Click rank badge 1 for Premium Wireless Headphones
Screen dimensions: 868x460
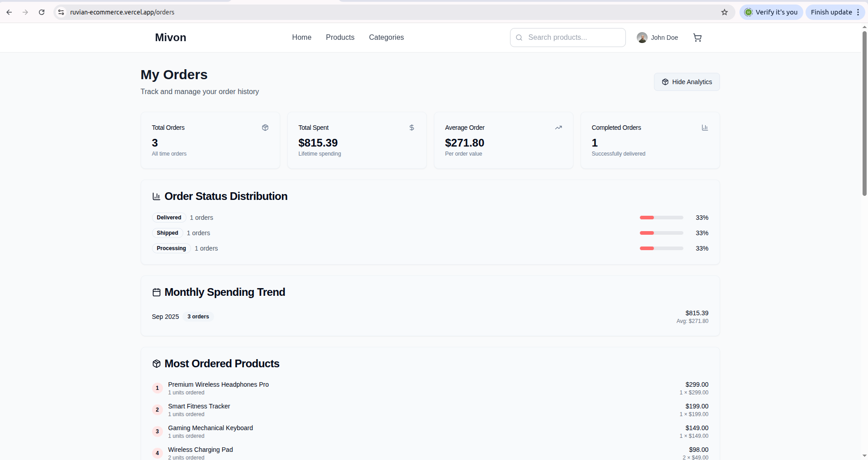click(157, 388)
